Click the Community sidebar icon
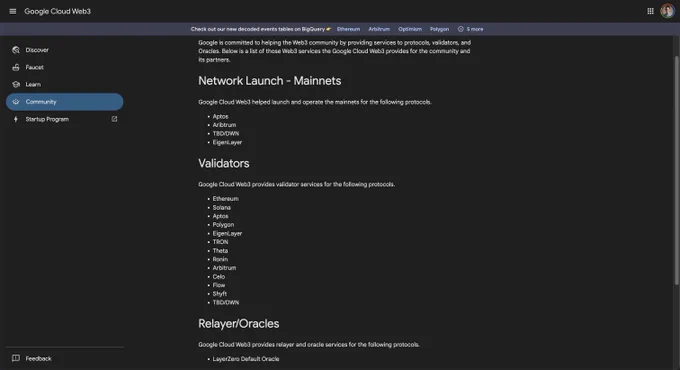 [x=16, y=102]
